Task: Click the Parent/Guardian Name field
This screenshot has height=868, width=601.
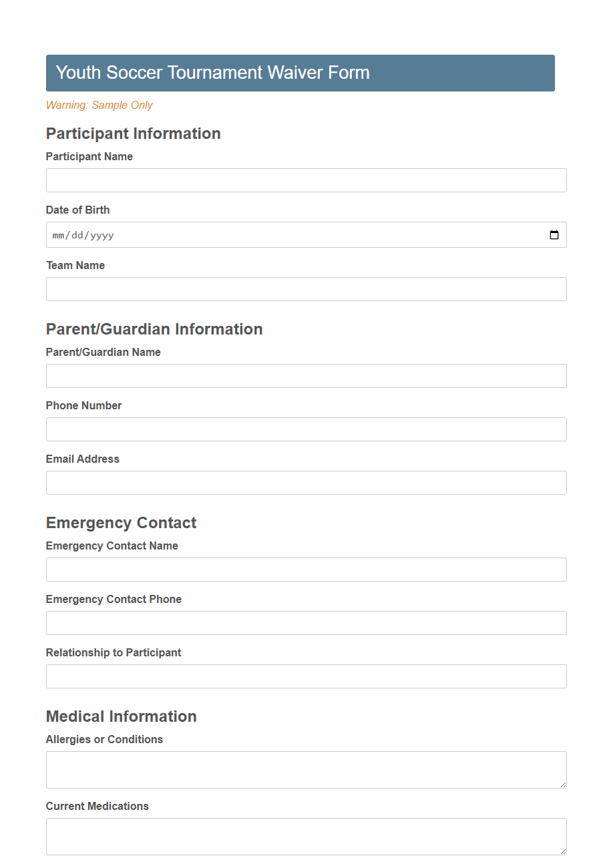Action: click(306, 376)
